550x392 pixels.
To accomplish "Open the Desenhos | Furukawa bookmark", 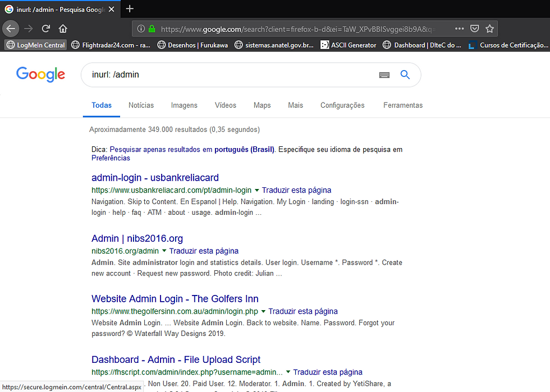I will (192, 45).
